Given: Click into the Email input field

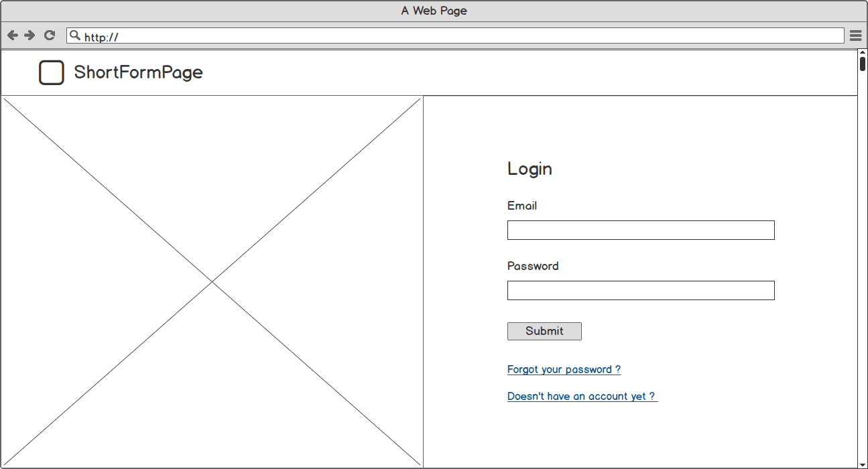Looking at the screenshot, I should pos(641,230).
